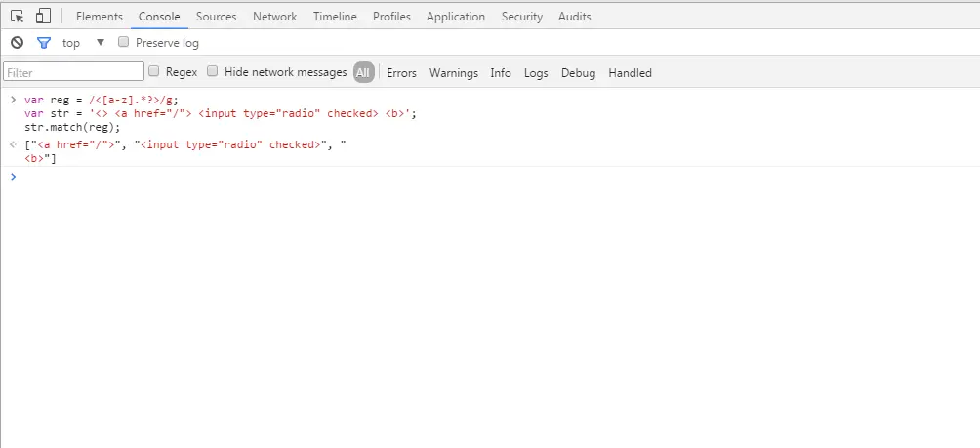Click the 'top' execution context label

click(x=70, y=43)
